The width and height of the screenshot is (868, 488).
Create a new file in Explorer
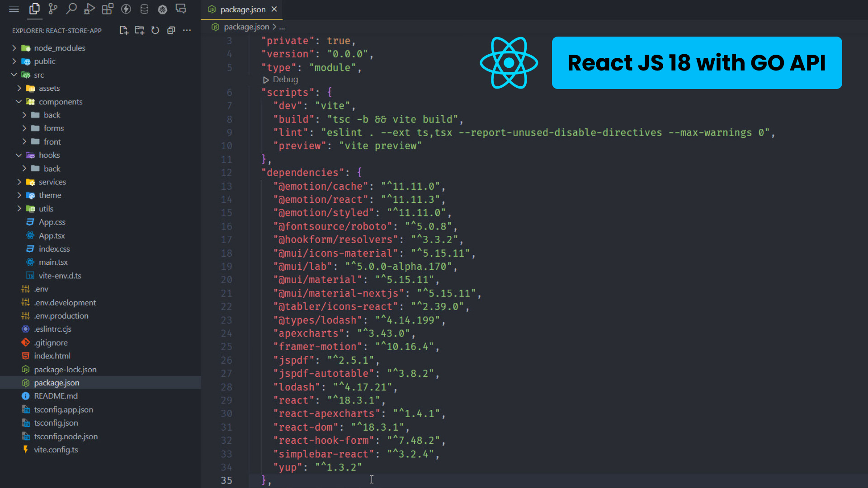tap(124, 30)
